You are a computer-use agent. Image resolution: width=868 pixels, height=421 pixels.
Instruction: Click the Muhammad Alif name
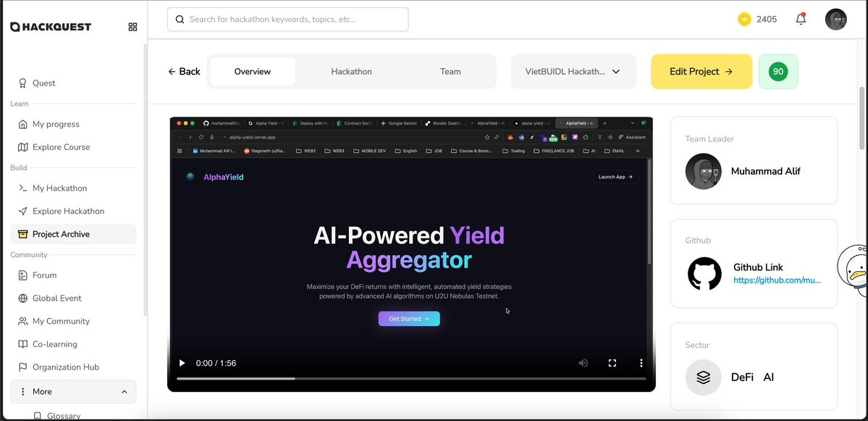tap(766, 171)
